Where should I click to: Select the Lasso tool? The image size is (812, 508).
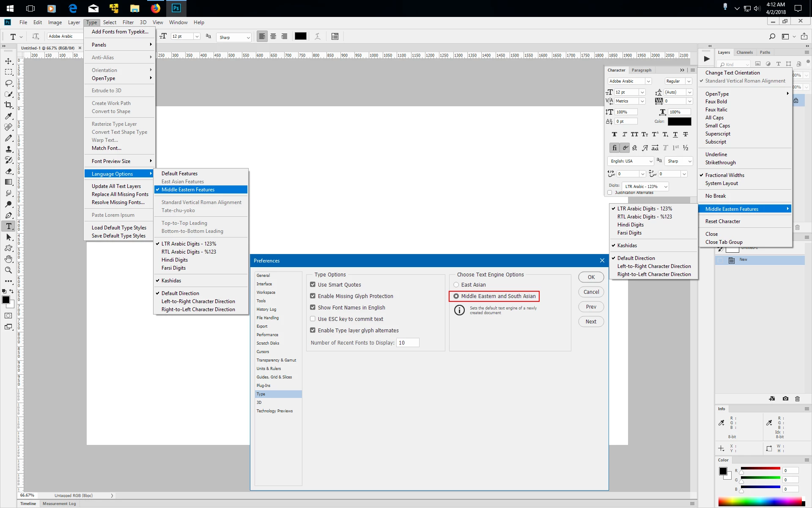(x=8, y=83)
